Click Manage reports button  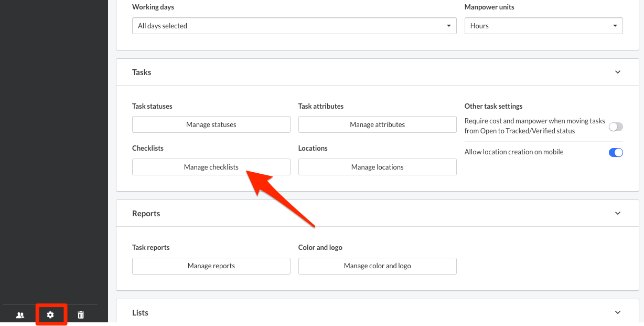pos(211,266)
